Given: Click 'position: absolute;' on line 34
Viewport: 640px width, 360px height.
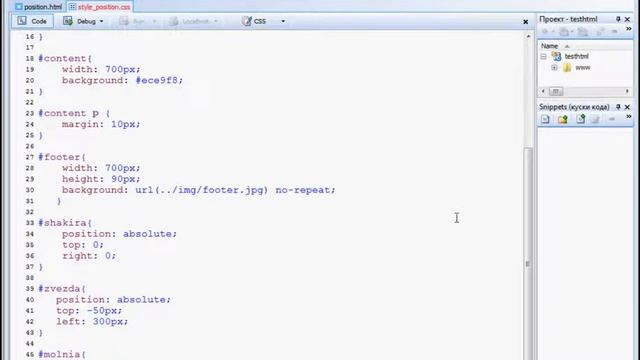Looking at the screenshot, I should 120,234.
